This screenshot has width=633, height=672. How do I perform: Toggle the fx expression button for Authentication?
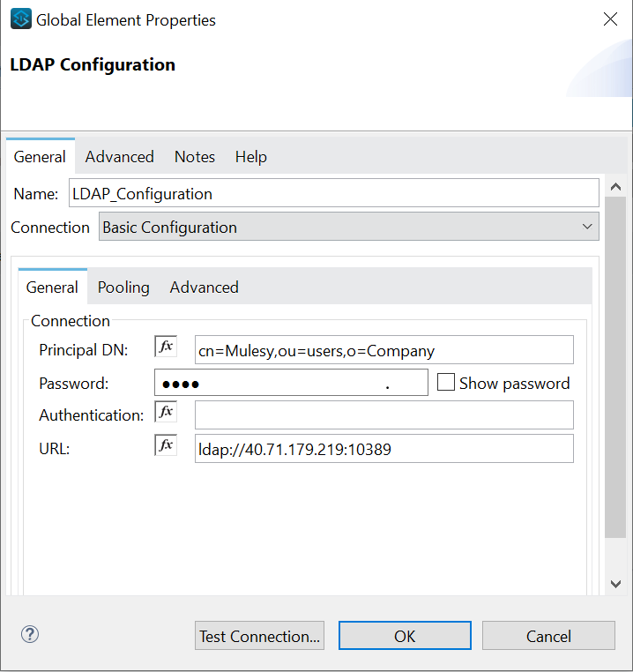(x=166, y=412)
